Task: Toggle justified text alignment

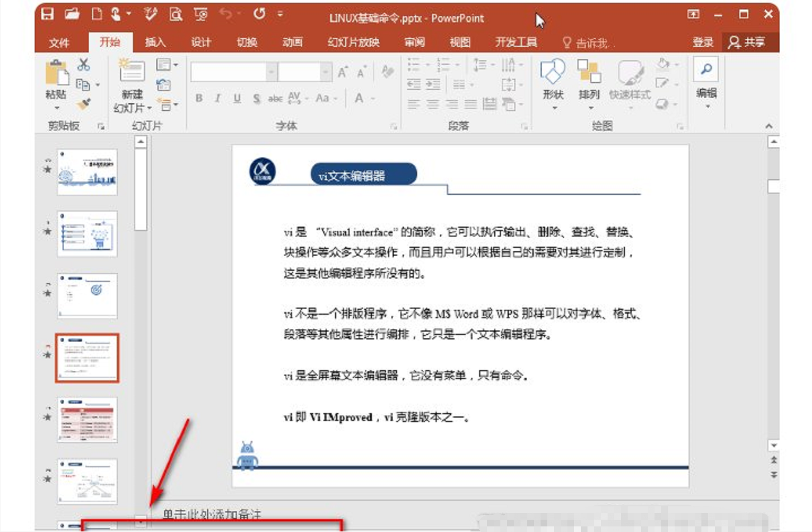Action: click(x=471, y=104)
